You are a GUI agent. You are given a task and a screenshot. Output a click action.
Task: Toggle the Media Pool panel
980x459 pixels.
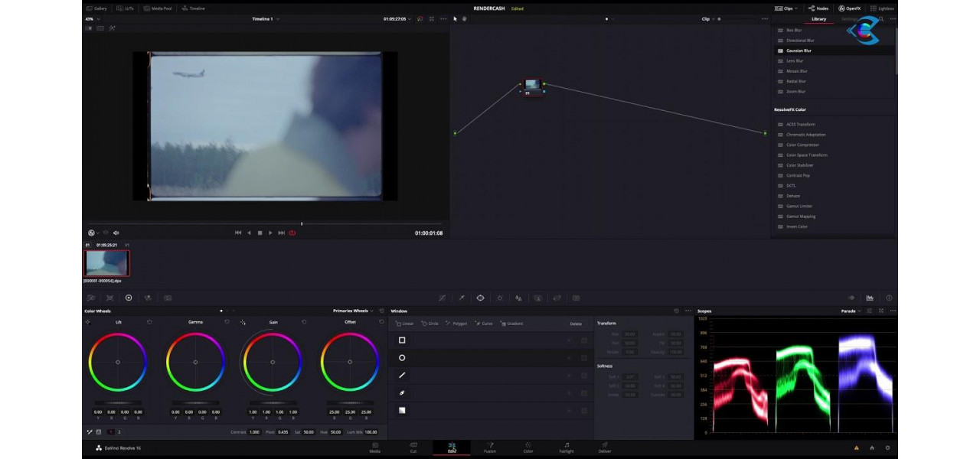coord(157,8)
